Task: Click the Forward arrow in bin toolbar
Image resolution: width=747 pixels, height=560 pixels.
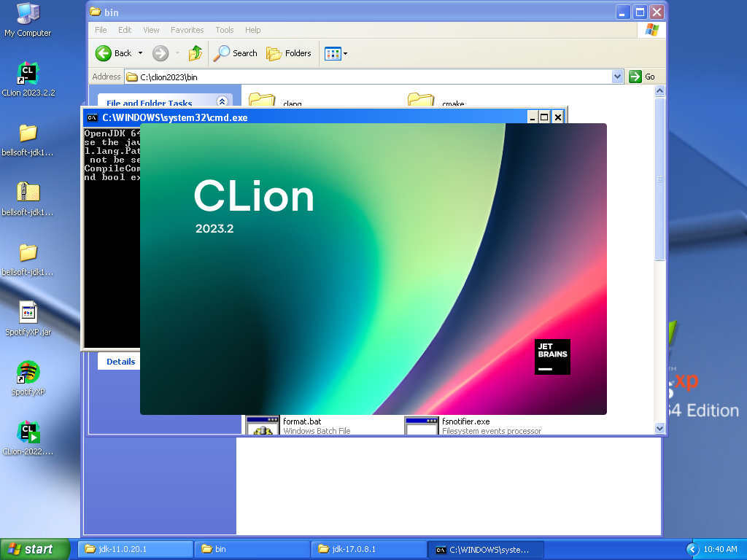Action: pos(160,53)
